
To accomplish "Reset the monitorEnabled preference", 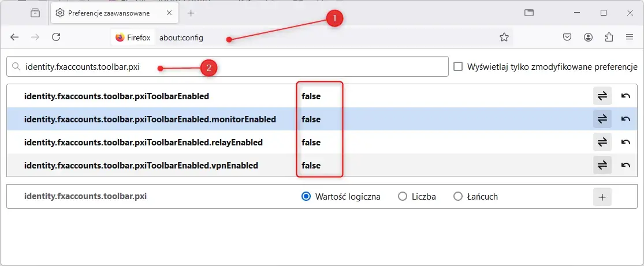I will (x=626, y=119).
